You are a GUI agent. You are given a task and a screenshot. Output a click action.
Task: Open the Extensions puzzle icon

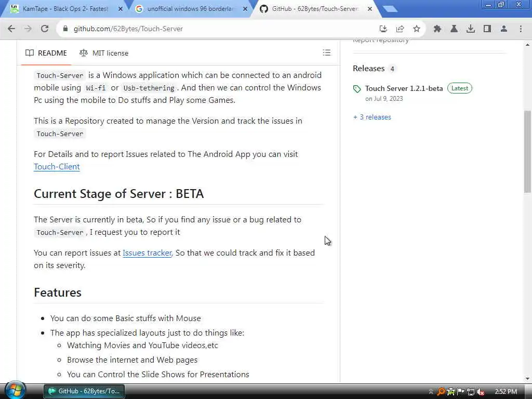[437, 29]
